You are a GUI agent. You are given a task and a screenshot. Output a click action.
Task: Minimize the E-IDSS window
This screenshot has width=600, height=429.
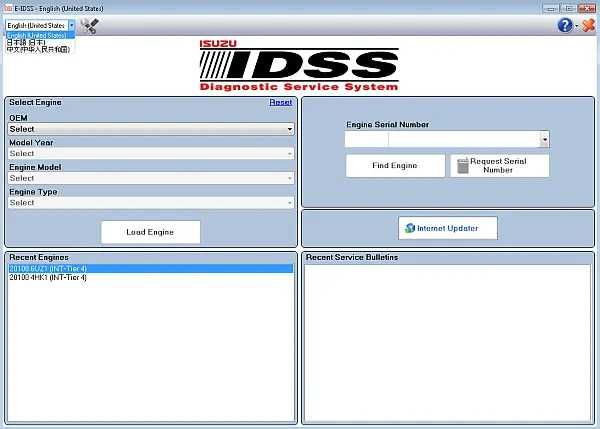click(x=551, y=8)
